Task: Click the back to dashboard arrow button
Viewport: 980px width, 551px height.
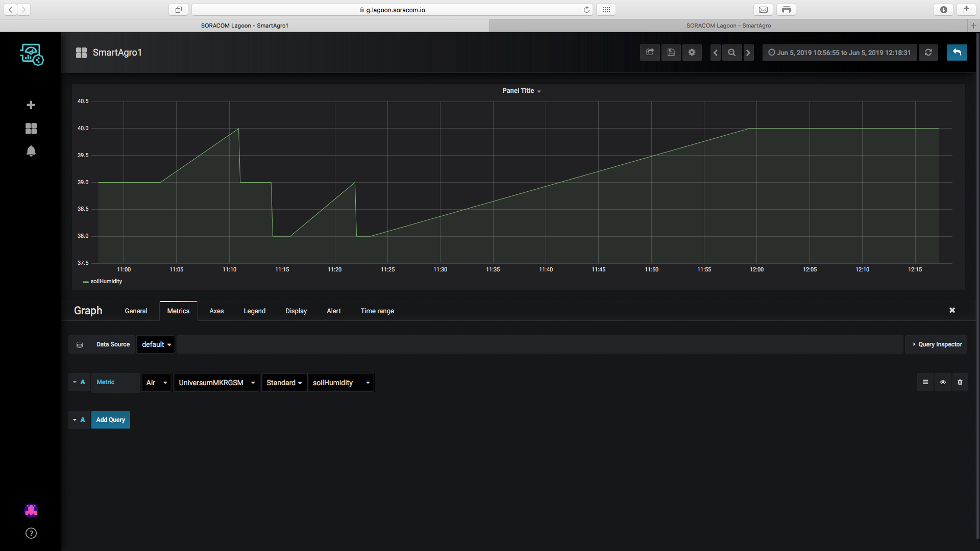Action: tap(957, 53)
